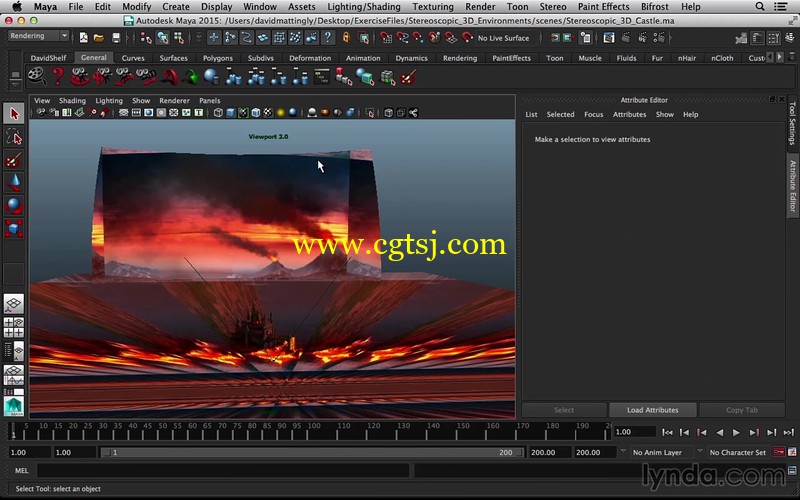Toggle snap to grids magnet icon
The width and height of the screenshot is (800, 500).
[x=386, y=37]
